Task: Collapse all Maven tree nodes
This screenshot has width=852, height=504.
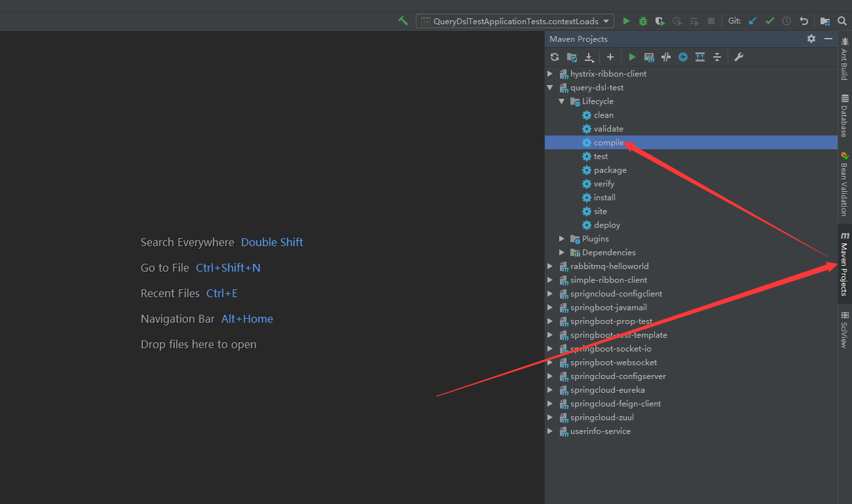Action: point(717,57)
